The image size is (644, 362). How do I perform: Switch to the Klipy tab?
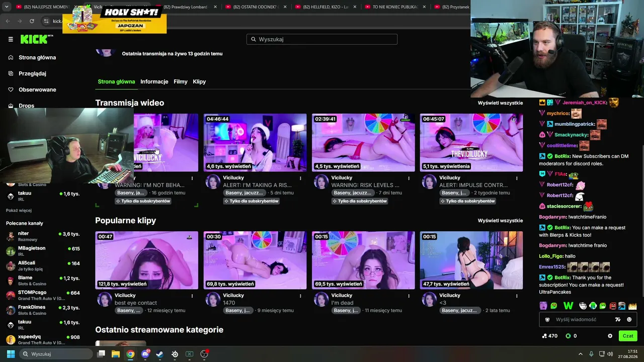pyautogui.click(x=199, y=81)
